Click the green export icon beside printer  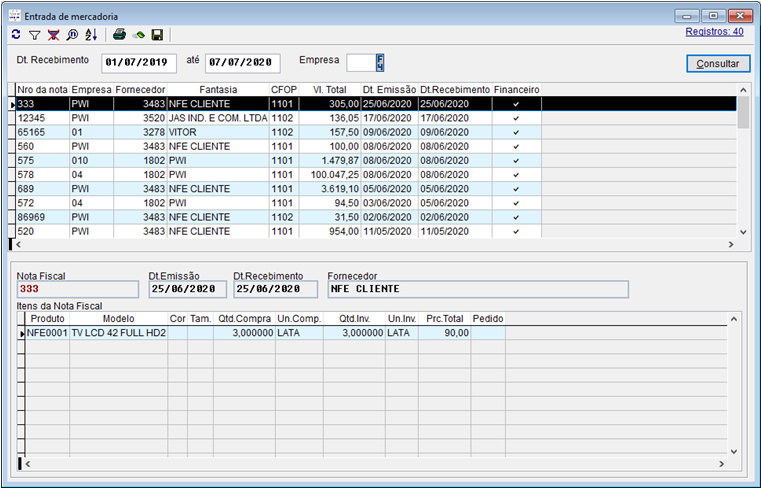(139, 35)
